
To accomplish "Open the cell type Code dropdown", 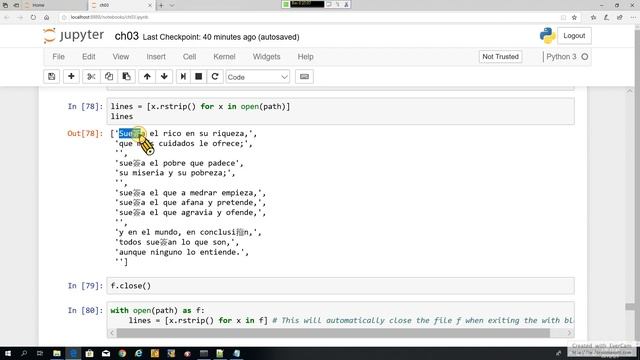I will click(258, 77).
